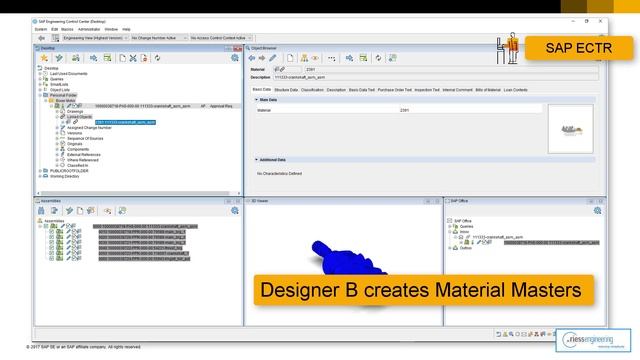Screen dimensions: 640x360
Task: Click the main toolbar back arrow icon
Action: [42, 38]
